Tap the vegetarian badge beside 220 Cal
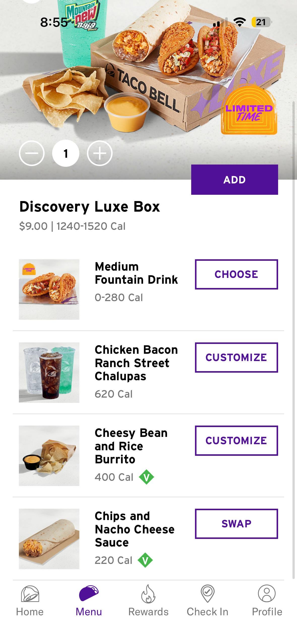Screen dimensions: 297x644 click(x=145, y=560)
